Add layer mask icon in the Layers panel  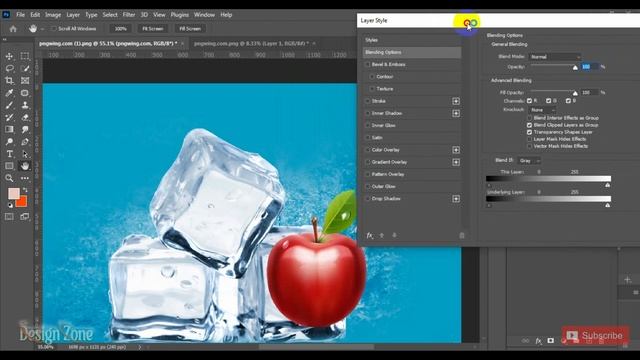[551, 340]
